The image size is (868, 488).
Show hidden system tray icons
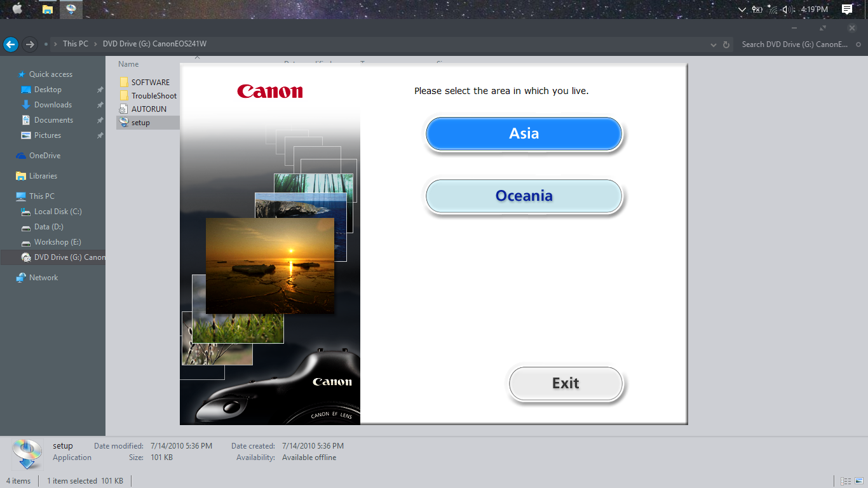[742, 10]
